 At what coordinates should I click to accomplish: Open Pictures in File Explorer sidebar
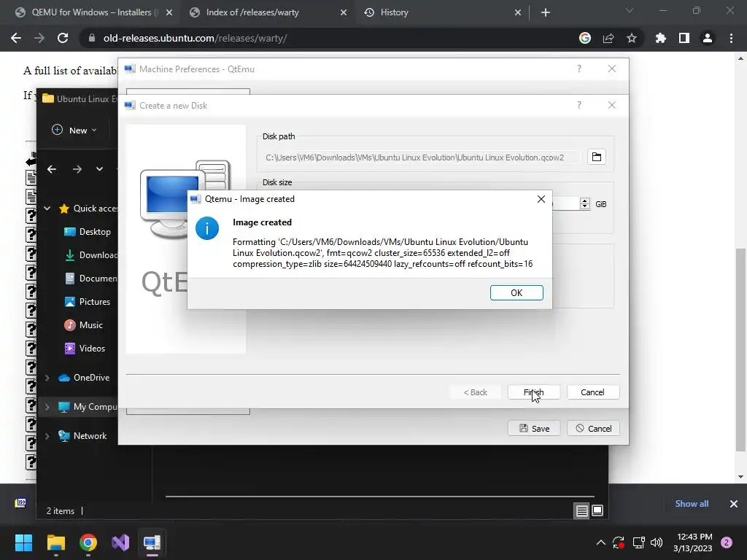tap(88, 302)
